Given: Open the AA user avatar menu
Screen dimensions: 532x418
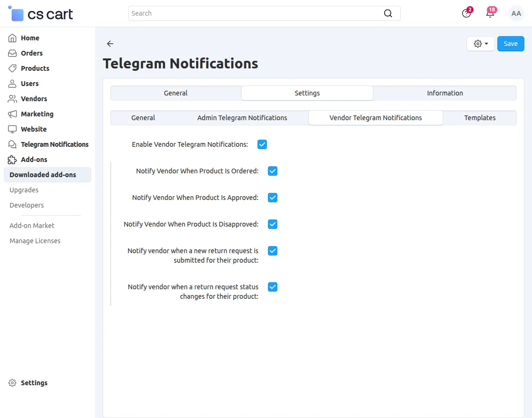Looking at the screenshot, I should pos(516,13).
